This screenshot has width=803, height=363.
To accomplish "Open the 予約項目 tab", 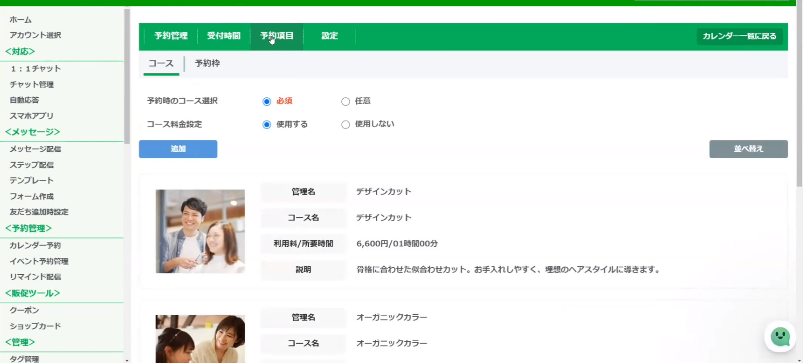I will [277, 36].
